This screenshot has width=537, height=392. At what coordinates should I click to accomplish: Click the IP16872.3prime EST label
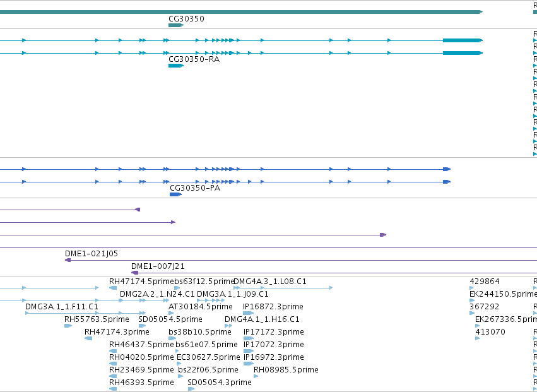click(x=273, y=307)
